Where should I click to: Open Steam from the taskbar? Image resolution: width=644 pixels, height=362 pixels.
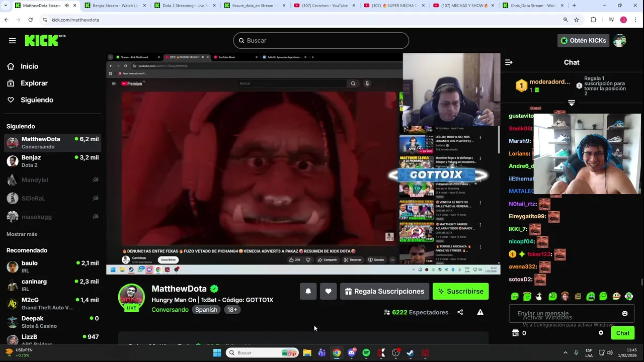coord(411,352)
